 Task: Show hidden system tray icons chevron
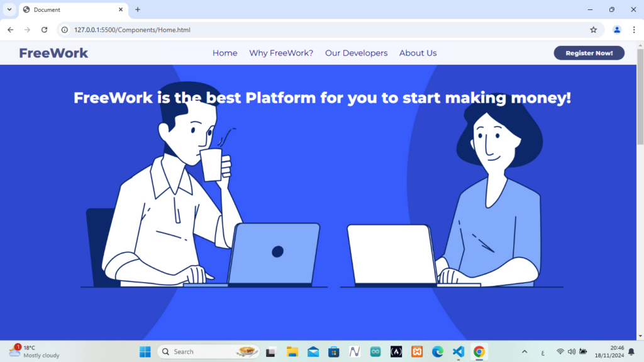tap(525, 352)
